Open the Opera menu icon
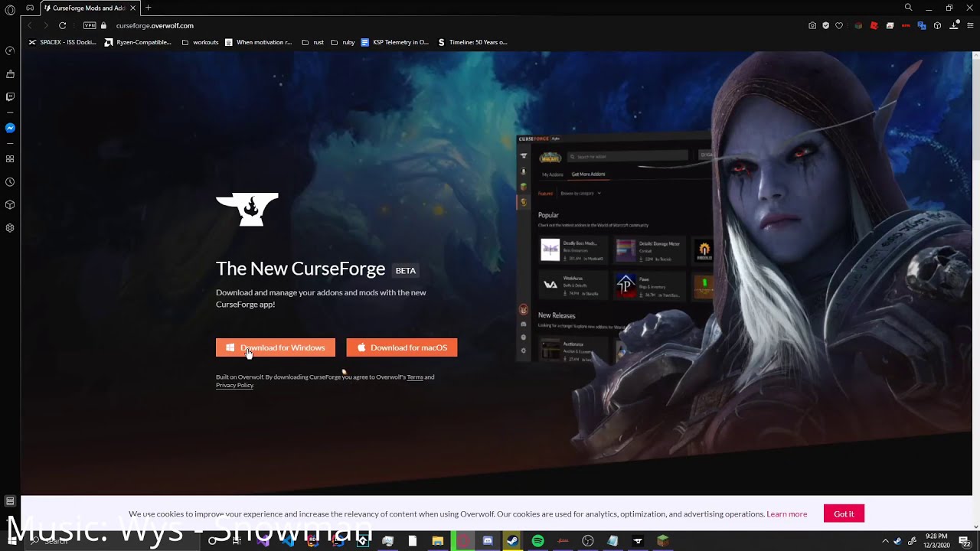The height and width of the screenshot is (551, 980). tap(10, 10)
